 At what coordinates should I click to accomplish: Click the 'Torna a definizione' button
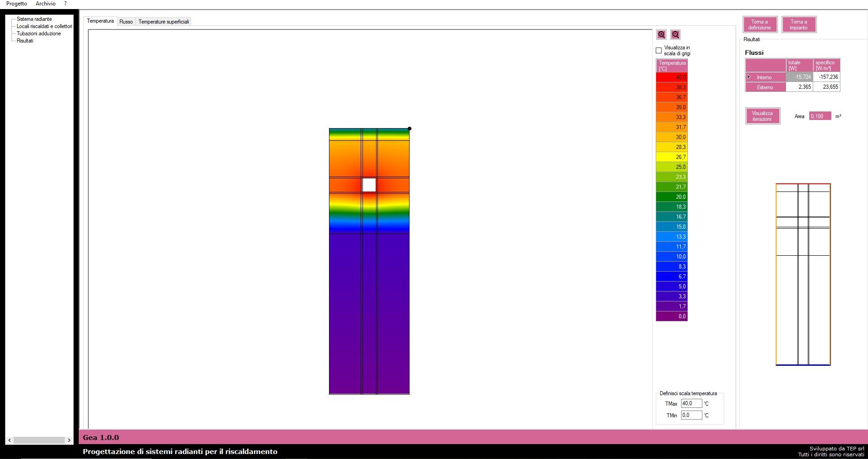pos(760,24)
